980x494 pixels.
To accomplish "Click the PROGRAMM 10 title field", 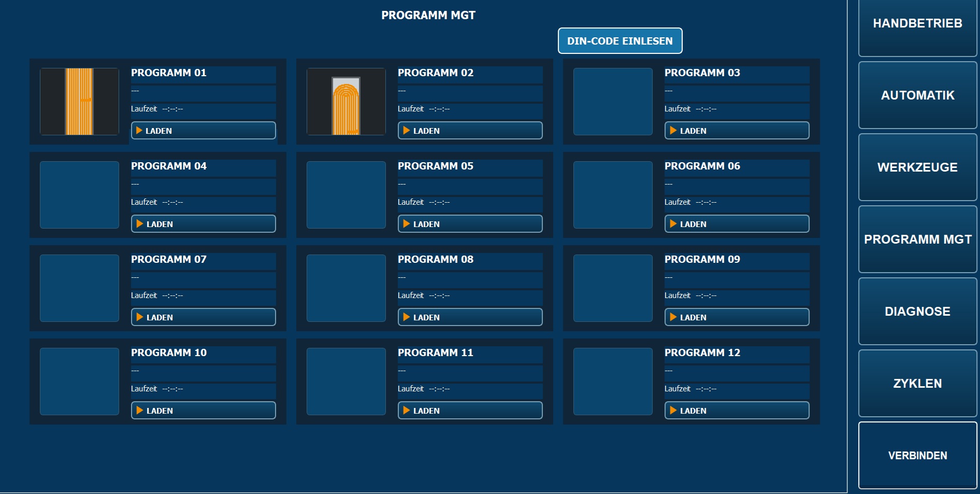I will pos(203,354).
